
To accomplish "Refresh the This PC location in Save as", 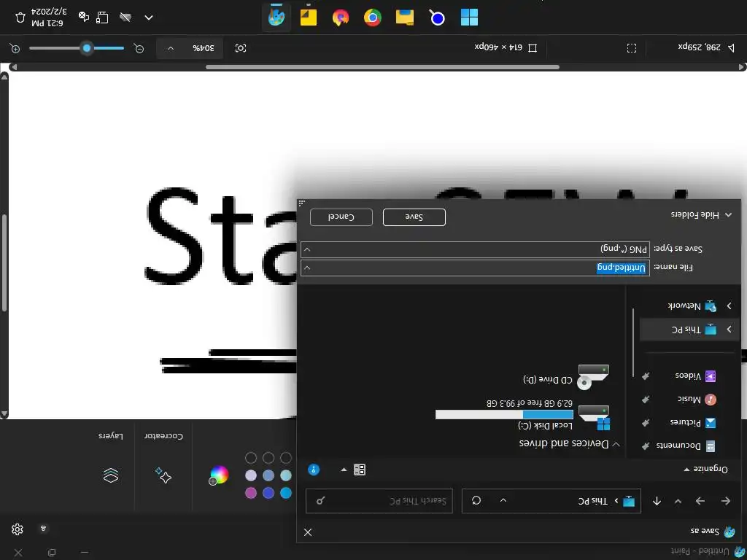I will tap(476, 500).
